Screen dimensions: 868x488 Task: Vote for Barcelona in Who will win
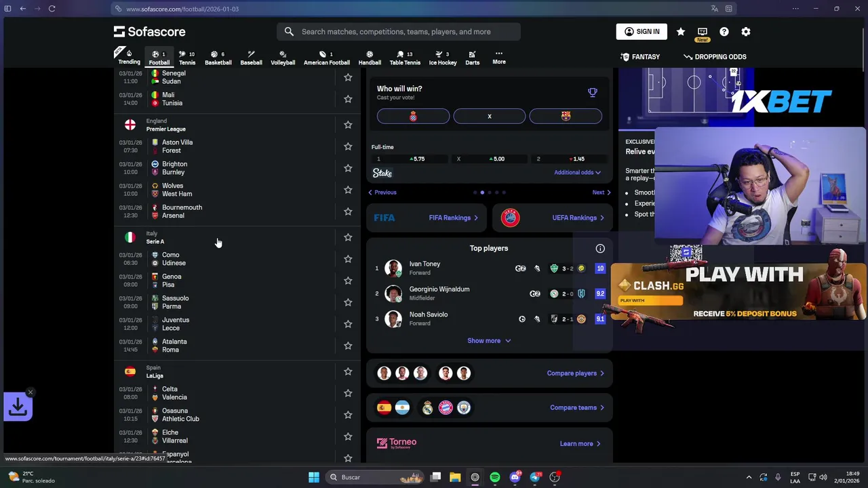pos(566,116)
